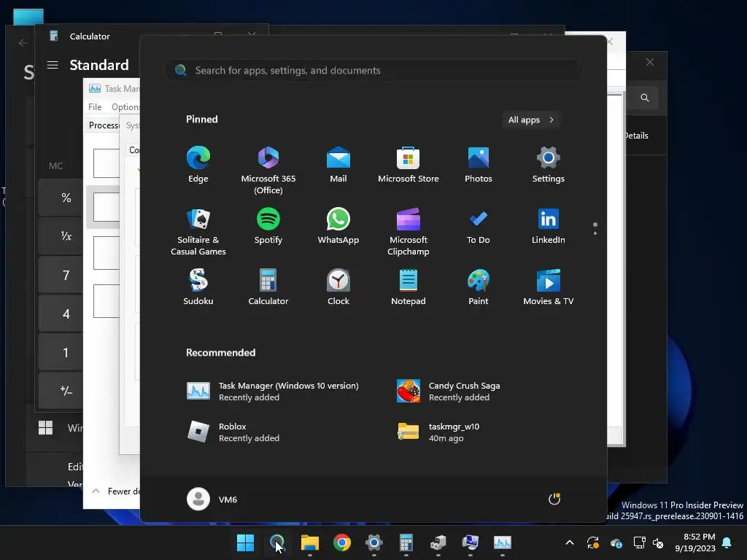Open the 8:52 PM clock and date

point(695,542)
